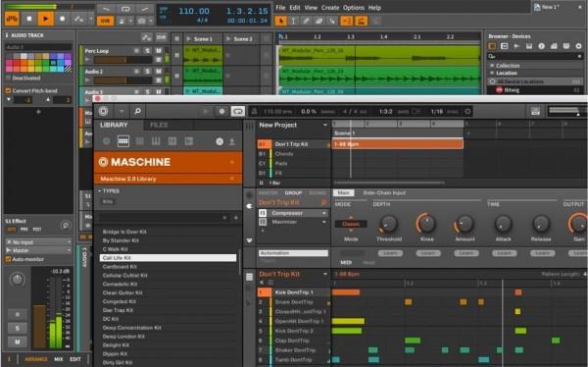Select the pointer tool in Bitwig toolbar

pos(280,21)
